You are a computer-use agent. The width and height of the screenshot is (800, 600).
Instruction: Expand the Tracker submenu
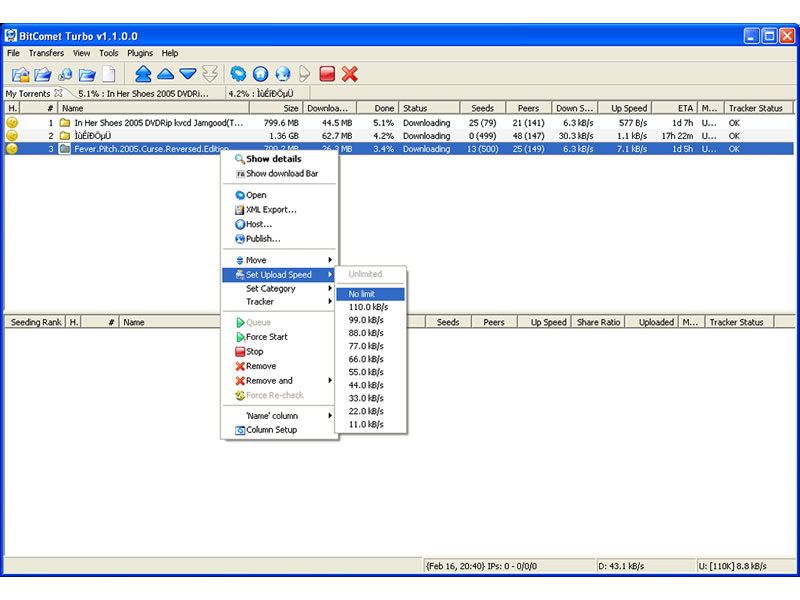(x=279, y=302)
